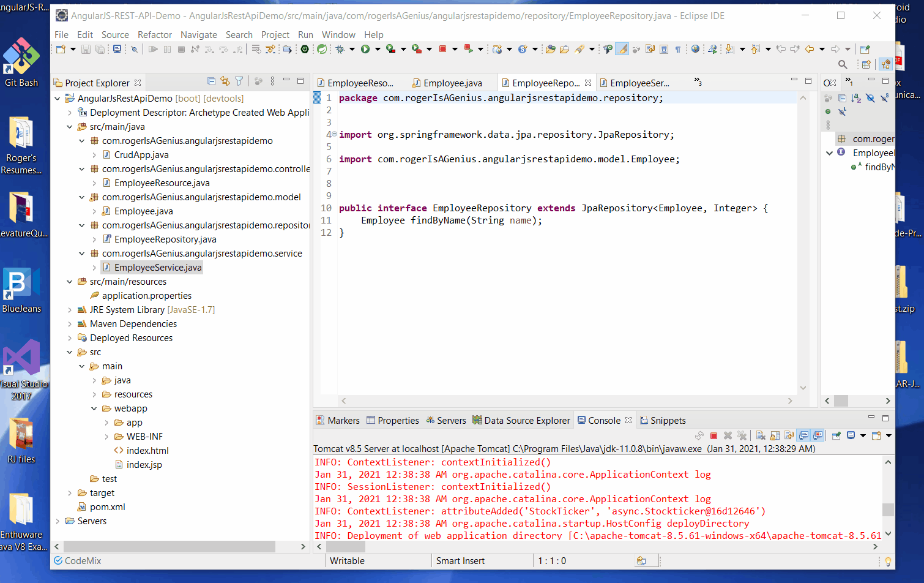Image resolution: width=924 pixels, height=583 pixels.
Task: Open a new Java class with the New wizard icon
Action: 61,49
